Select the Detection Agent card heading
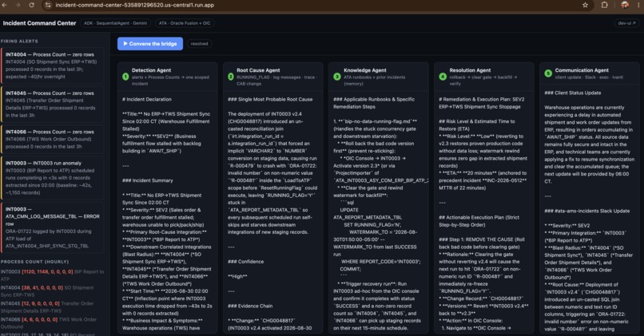Image resolution: width=644 pixels, height=336 pixels. click(151, 70)
